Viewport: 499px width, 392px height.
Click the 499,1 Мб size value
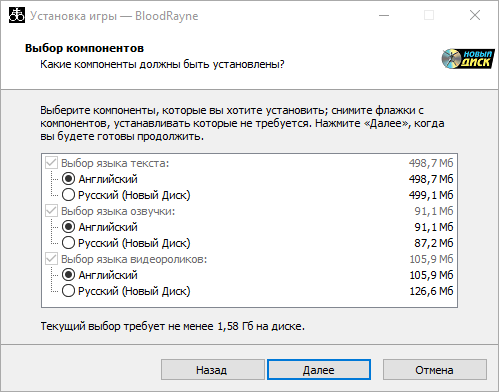point(431,195)
